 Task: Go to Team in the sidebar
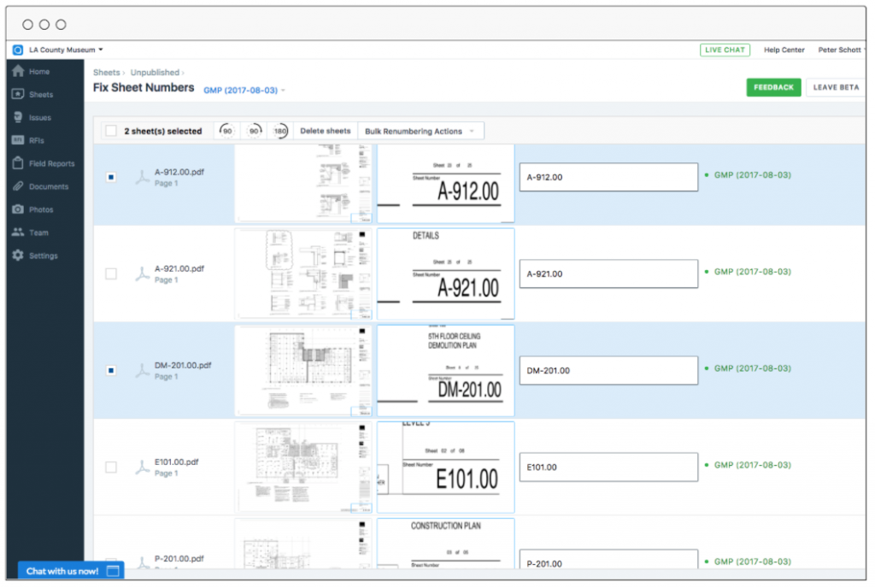[38, 232]
